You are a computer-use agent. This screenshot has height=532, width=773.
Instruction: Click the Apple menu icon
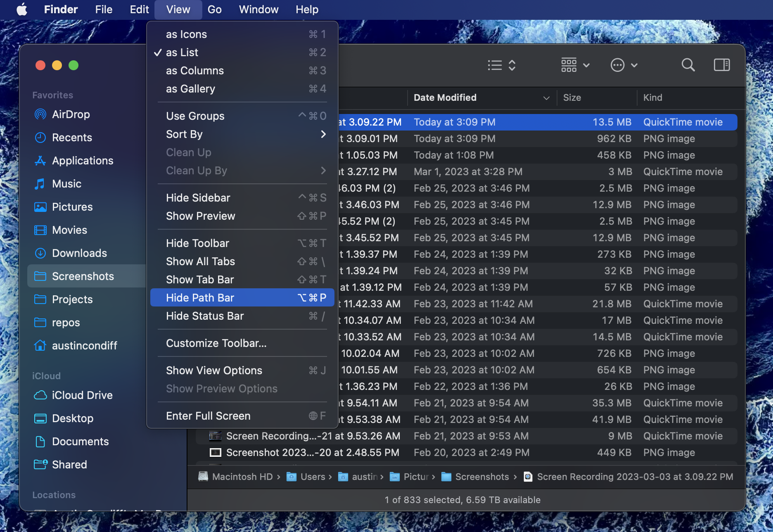point(22,9)
